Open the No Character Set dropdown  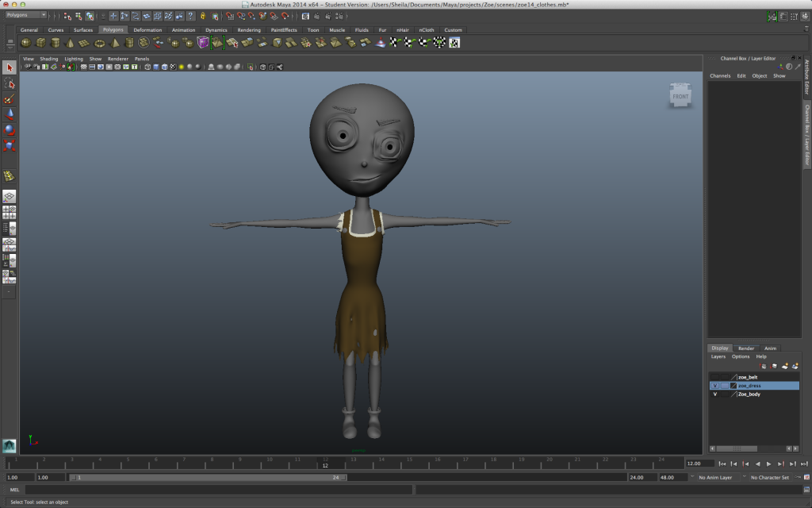(x=769, y=477)
